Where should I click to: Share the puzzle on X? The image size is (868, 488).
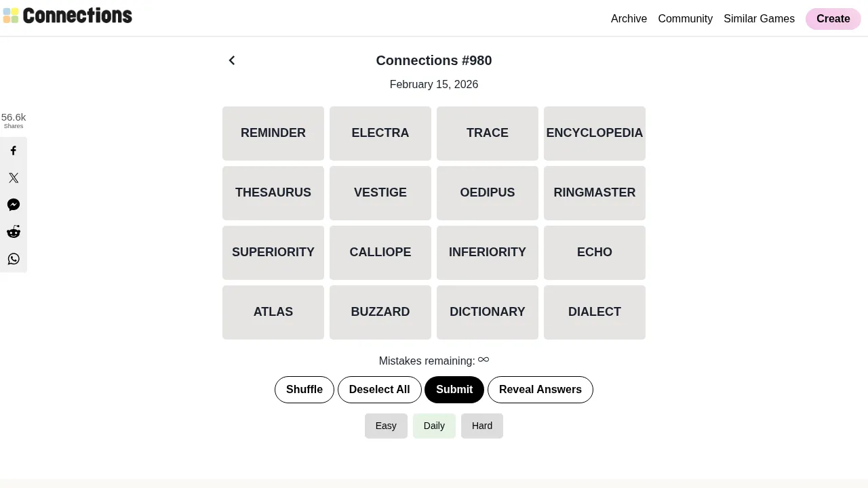pos(14,178)
